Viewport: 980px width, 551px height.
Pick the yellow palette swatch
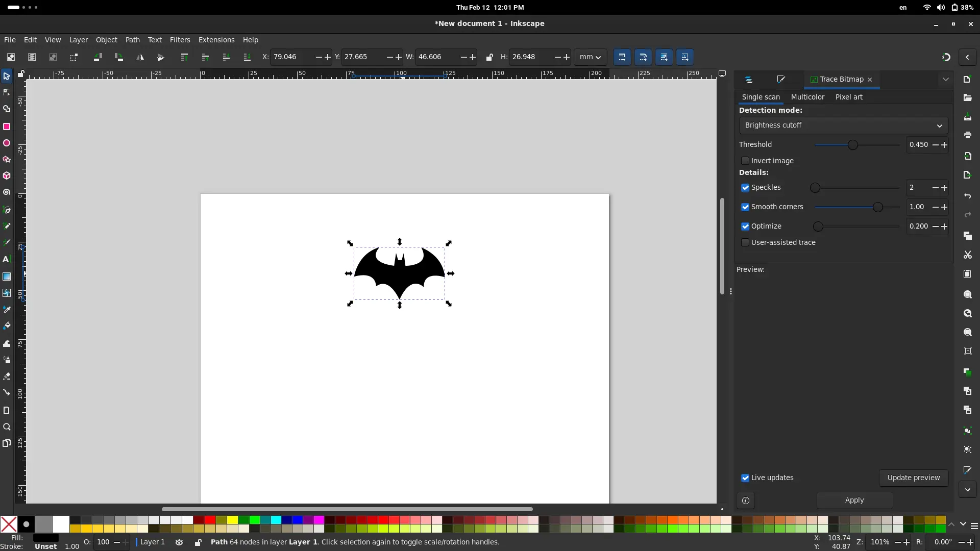pos(233,520)
